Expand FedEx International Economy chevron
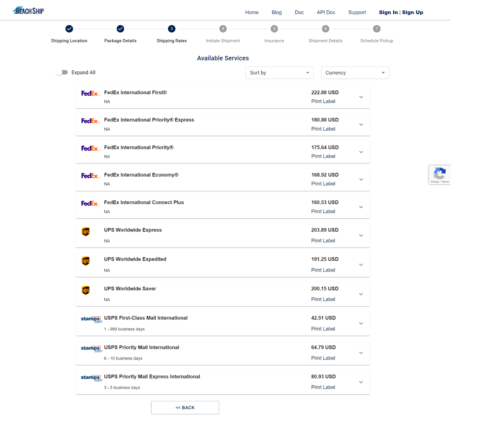This screenshot has width=504, height=432. [361, 180]
